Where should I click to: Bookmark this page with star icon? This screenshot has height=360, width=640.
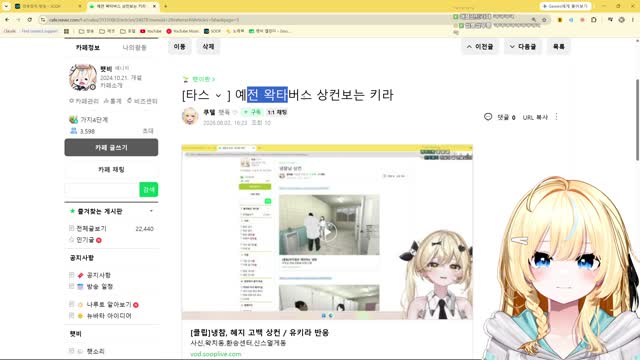[x=544, y=20]
